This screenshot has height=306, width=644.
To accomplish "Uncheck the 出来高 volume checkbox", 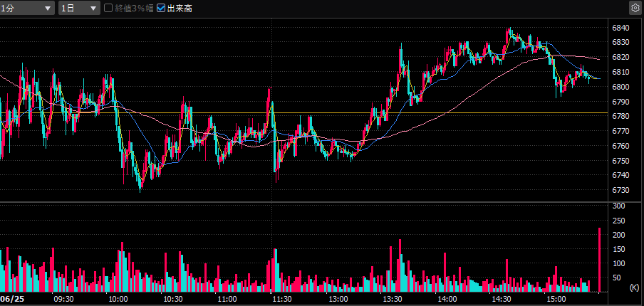I will coord(161,8).
